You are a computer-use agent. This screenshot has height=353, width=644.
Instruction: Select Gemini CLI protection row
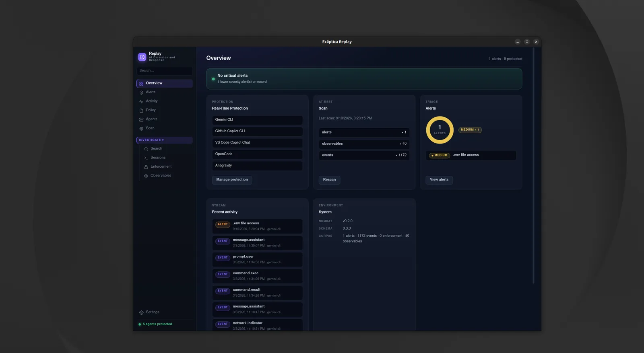tap(257, 120)
